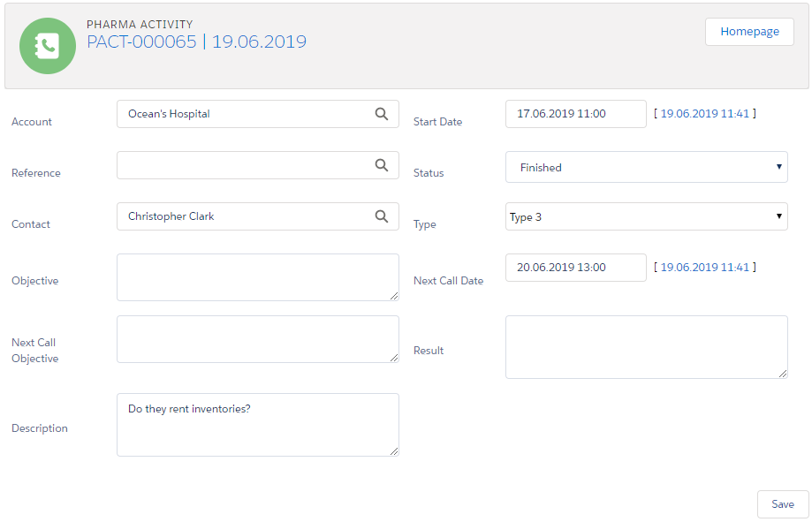Click the current datetime link beside Start Date

point(704,114)
